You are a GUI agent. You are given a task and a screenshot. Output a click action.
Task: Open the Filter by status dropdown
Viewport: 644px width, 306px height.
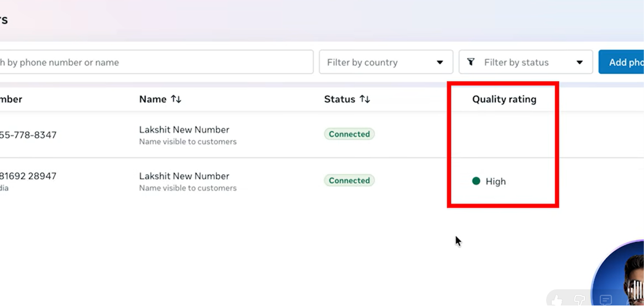click(526, 62)
